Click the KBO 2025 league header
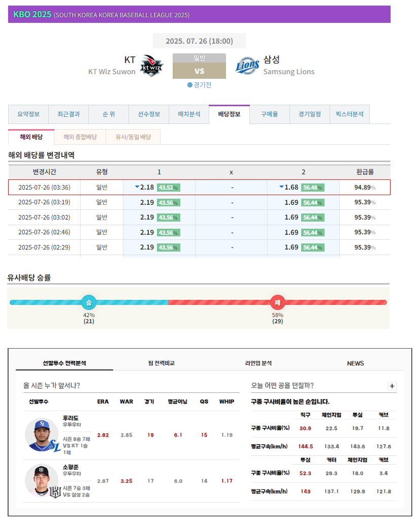Screen dimensions: 420x524 199,14
